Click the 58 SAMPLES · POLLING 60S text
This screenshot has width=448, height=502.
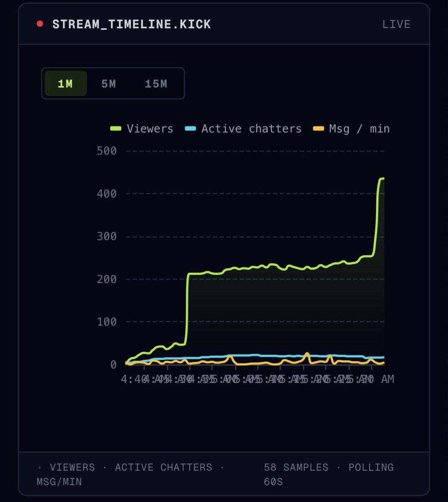(329, 474)
